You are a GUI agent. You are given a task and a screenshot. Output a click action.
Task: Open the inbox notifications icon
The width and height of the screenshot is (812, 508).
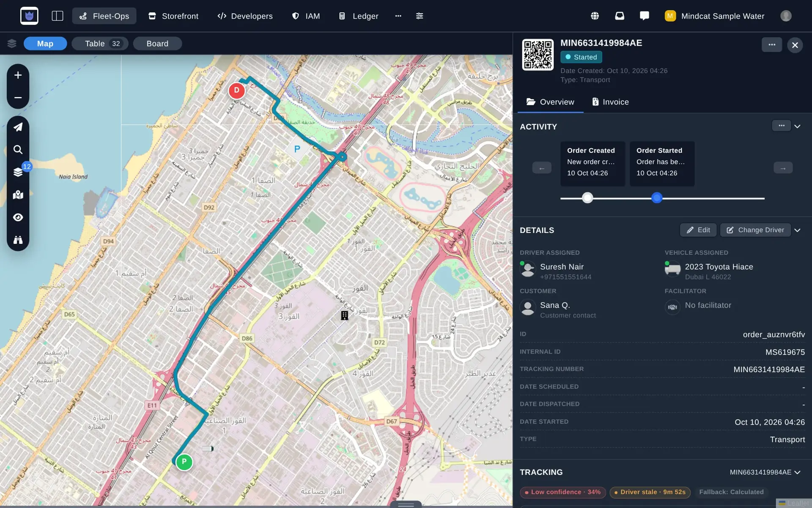point(620,16)
